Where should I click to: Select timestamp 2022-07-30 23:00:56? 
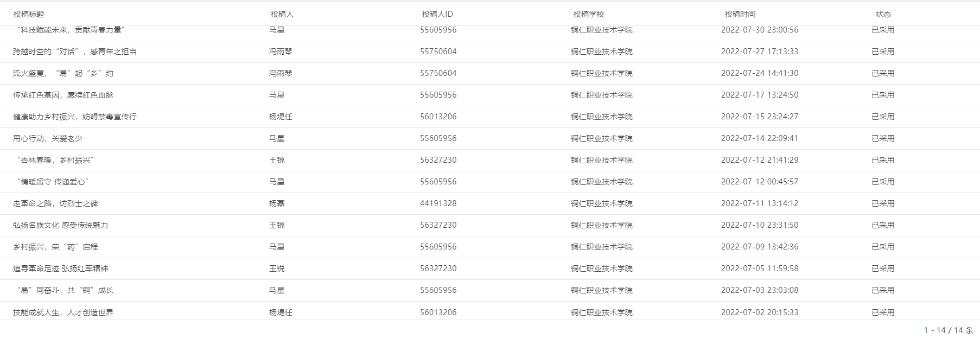(760, 30)
